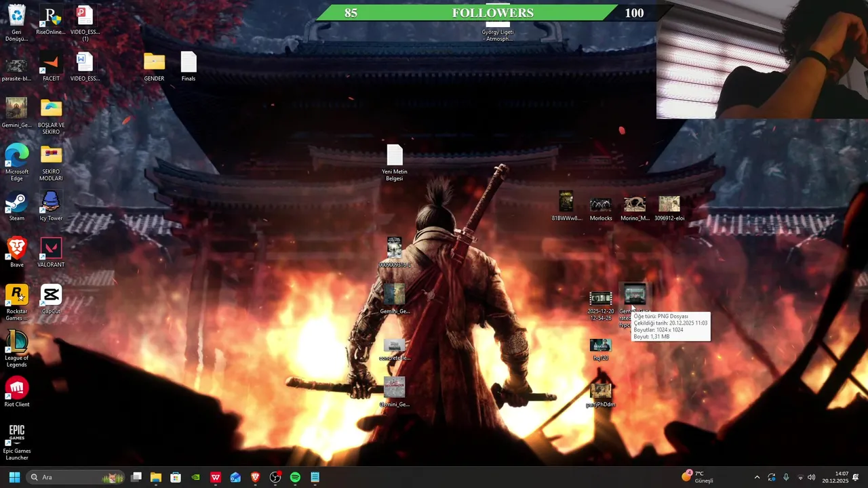The width and height of the screenshot is (868, 488).
Task: Open the notification bell icon
Action: click(x=856, y=477)
